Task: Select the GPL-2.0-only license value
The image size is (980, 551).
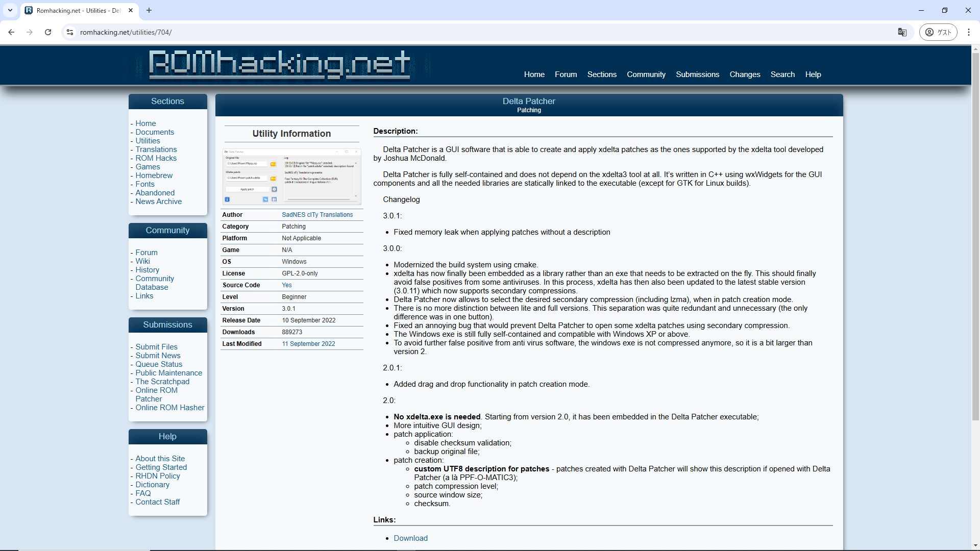Action: tap(300, 273)
